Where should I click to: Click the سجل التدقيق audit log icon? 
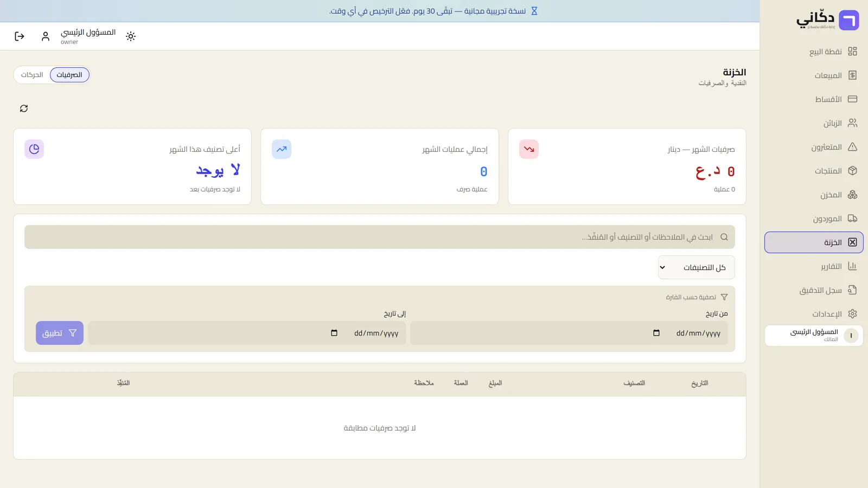tap(852, 290)
